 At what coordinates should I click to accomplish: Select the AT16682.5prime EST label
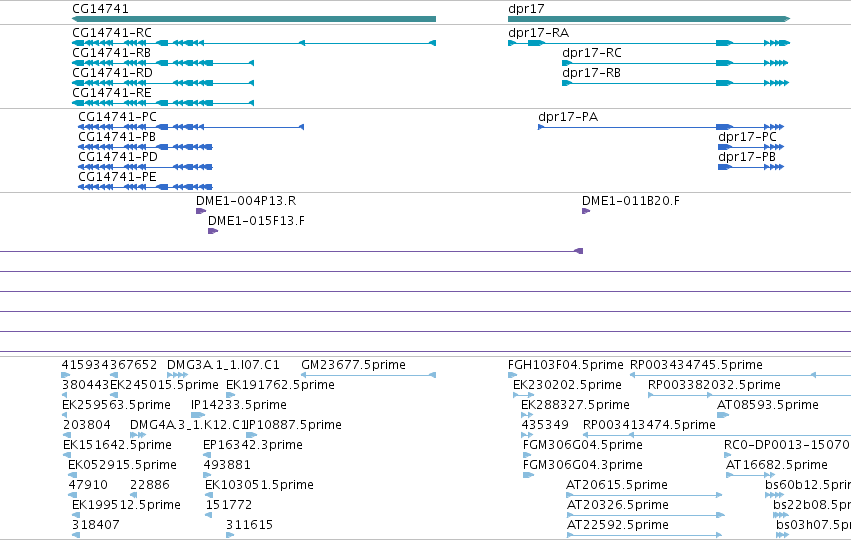coord(777,465)
